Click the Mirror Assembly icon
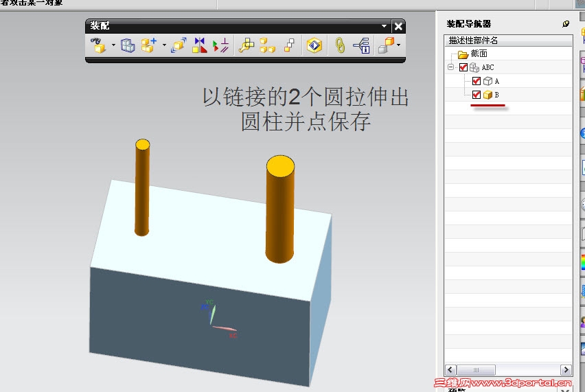The width and height of the screenshot is (585, 392). click(200, 45)
